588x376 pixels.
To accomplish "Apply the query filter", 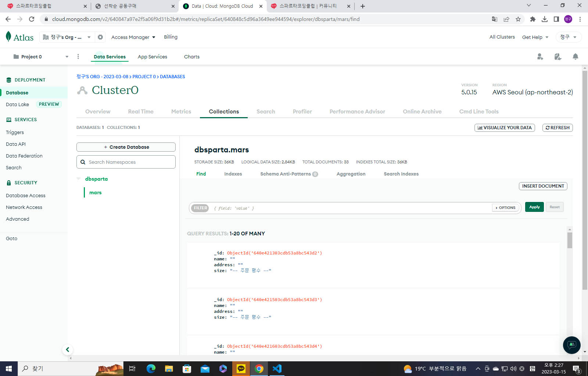I will coord(534,207).
